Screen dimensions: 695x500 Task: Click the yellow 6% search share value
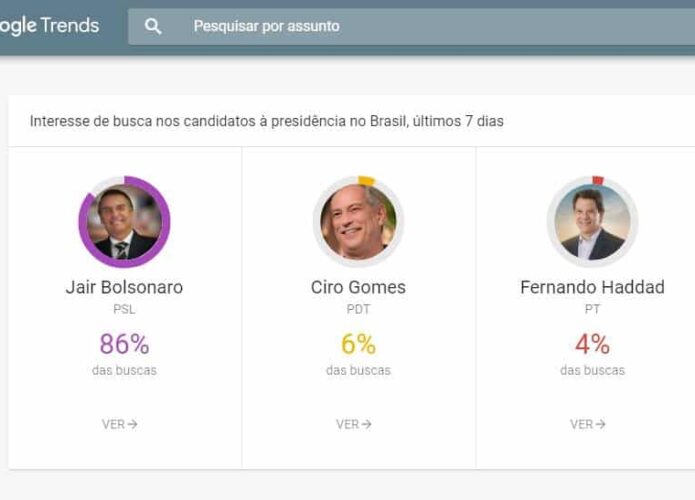(x=359, y=344)
